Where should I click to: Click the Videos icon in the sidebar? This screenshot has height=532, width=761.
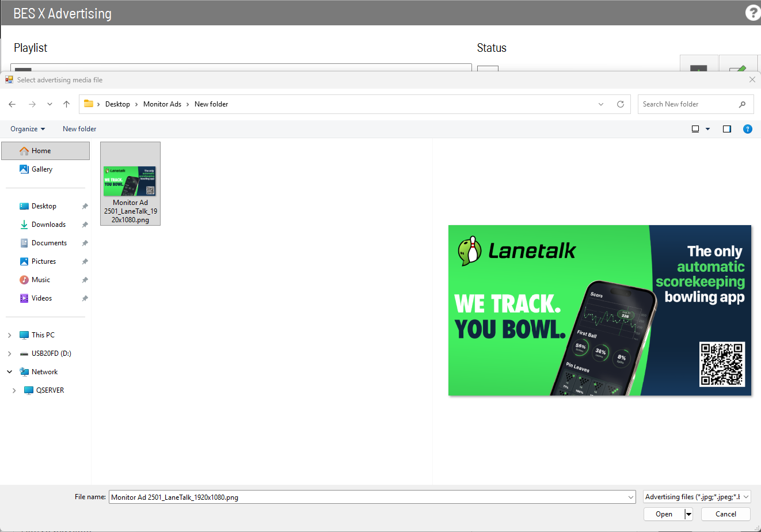(24, 298)
